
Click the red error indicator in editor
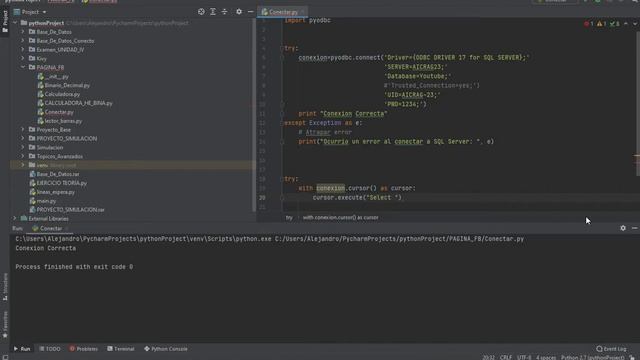point(589,24)
